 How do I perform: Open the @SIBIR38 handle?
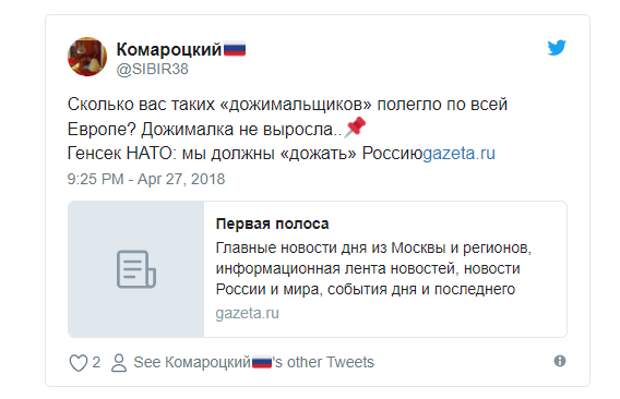[x=152, y=69]
